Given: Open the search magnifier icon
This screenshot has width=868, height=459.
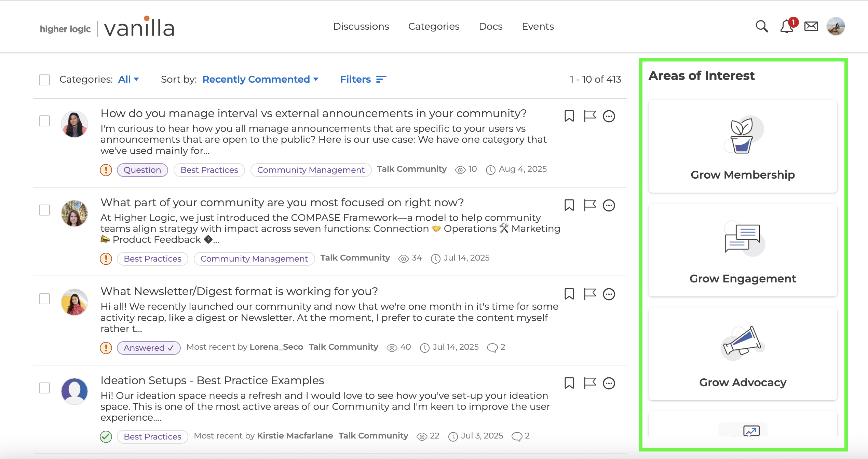Looking at the screenshot, I should (762, 26).
